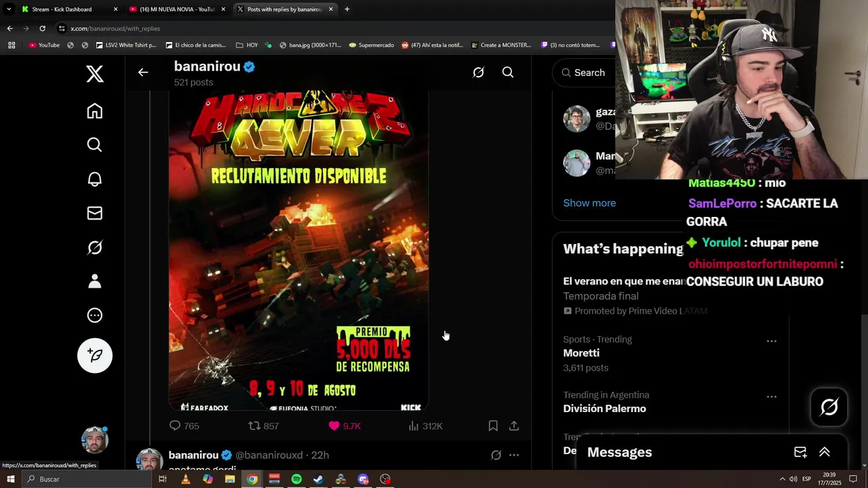Reload the page in Chrome
Image resolution: width=868 pixels, height=488 pixels.
(42, 28)
